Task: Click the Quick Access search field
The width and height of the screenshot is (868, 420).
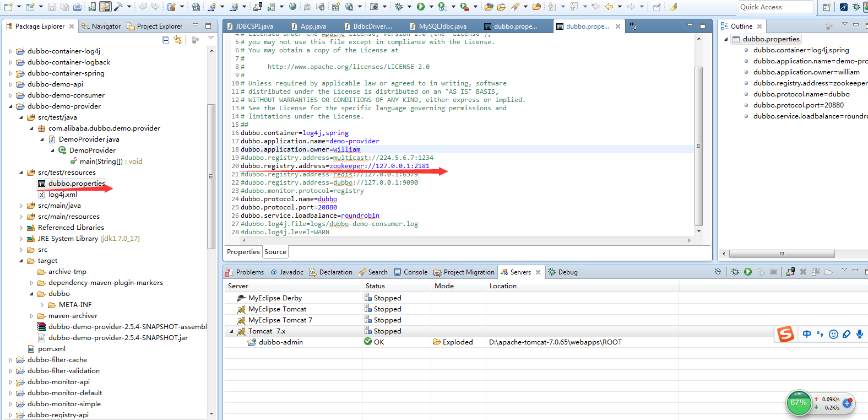Action: click(775, 7)
